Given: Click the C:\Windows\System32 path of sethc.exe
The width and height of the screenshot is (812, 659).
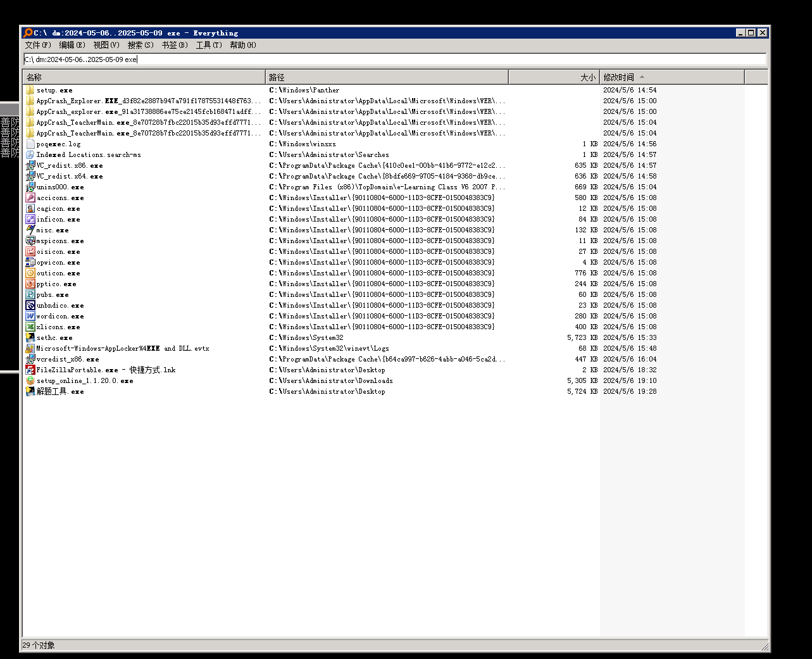Looking at the screenshot, I should pos(306,338).
